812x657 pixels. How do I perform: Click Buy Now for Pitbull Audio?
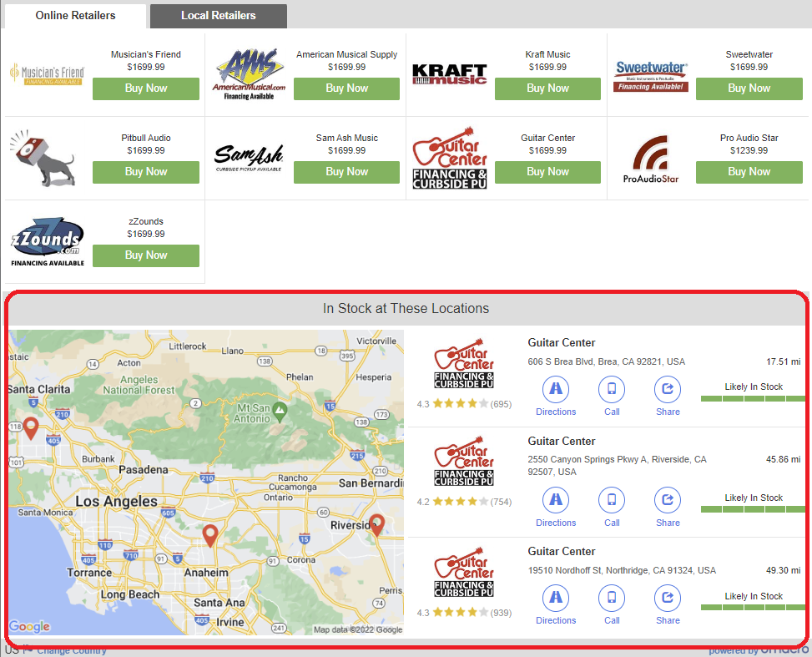[145, 172]
